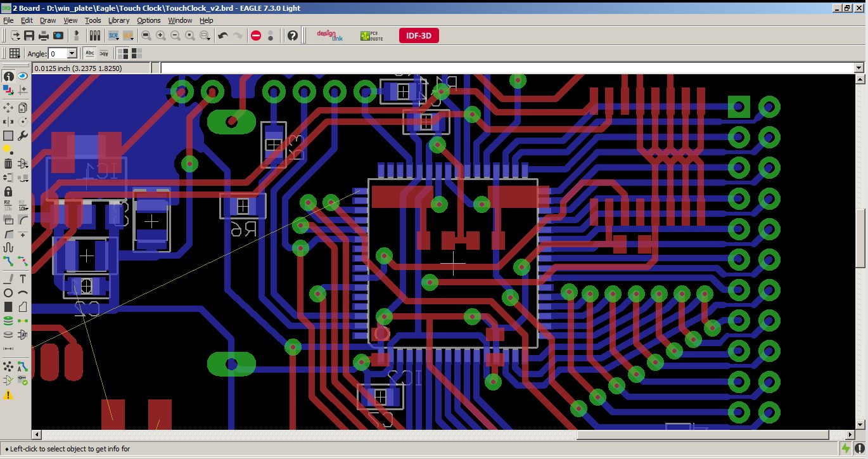Image resolution: width=868 pixels, height=459 pixels.
Task: Click the designlink button
Action: pyautogui.click(x=329, y=36)
